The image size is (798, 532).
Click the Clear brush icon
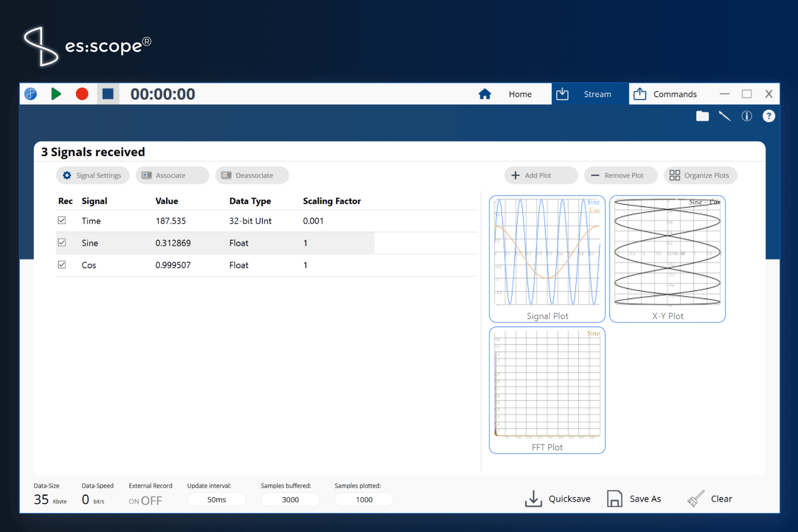coord(696,499)
